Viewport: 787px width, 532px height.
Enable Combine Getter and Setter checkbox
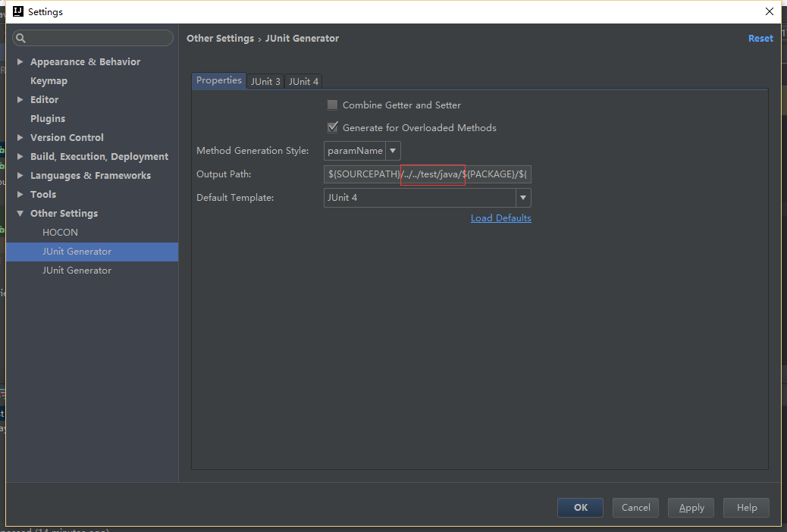332,105
